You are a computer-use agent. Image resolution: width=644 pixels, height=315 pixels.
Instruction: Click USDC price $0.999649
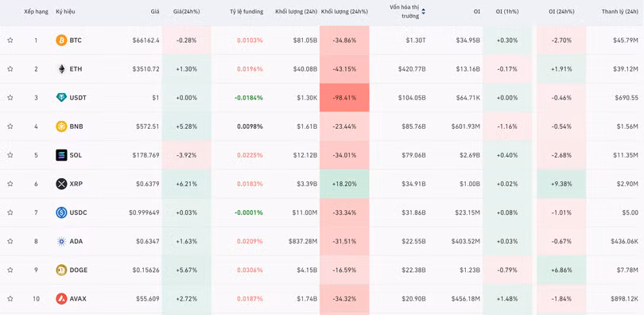[144, 212]
